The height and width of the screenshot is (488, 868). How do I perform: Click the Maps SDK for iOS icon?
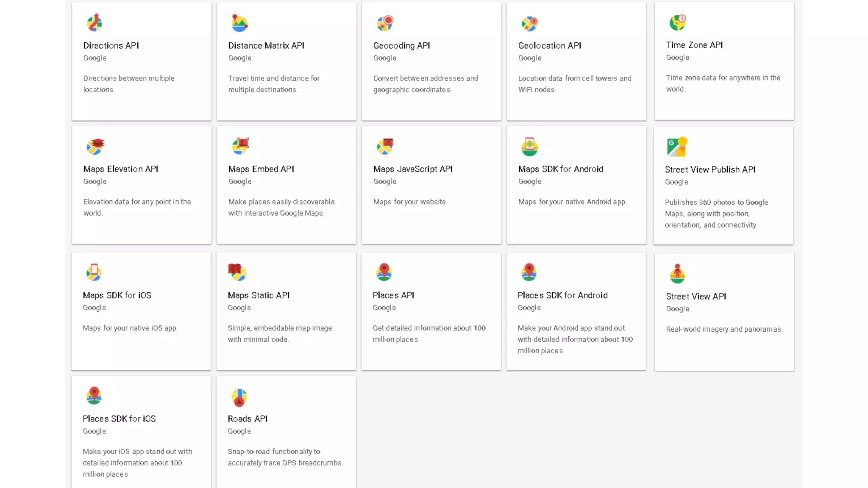click(x=94, y=272)
